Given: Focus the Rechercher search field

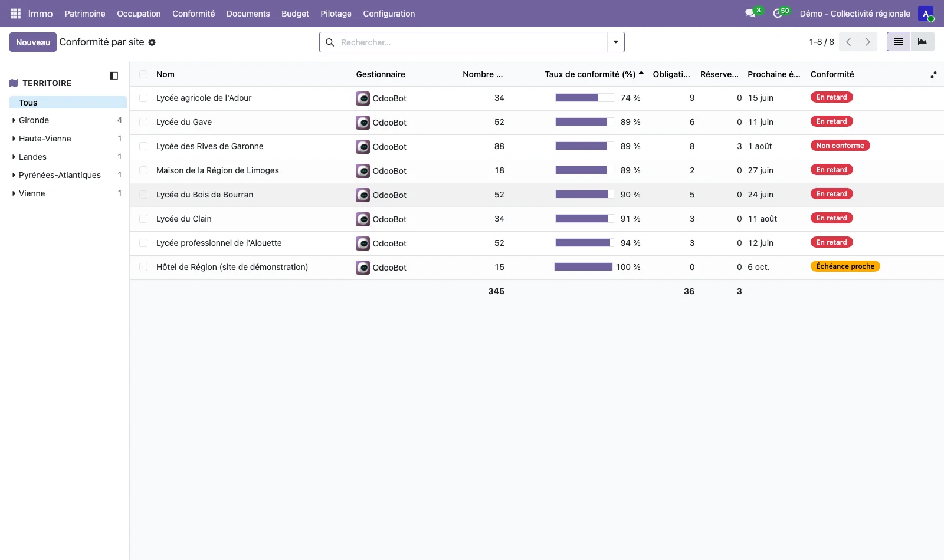Looking at the screenshot, I should (x=472, y=42).
